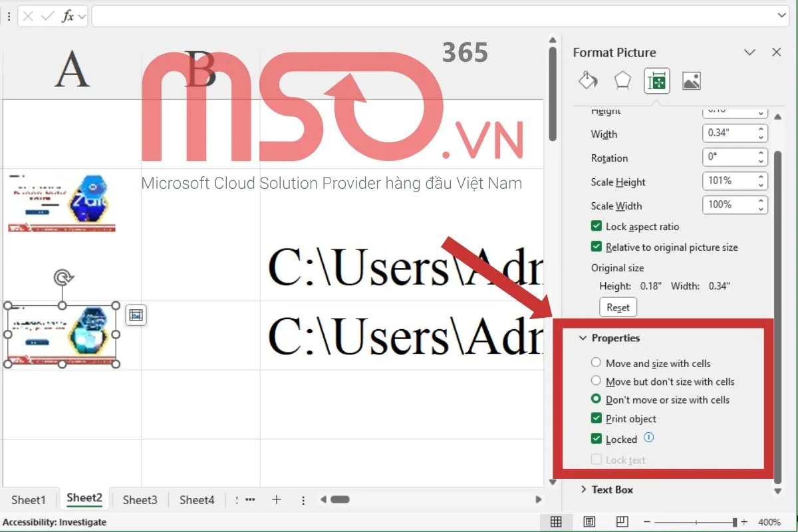Switch to Normal view icon in status bar
This screenshot has width=798, height=532.
556,521
